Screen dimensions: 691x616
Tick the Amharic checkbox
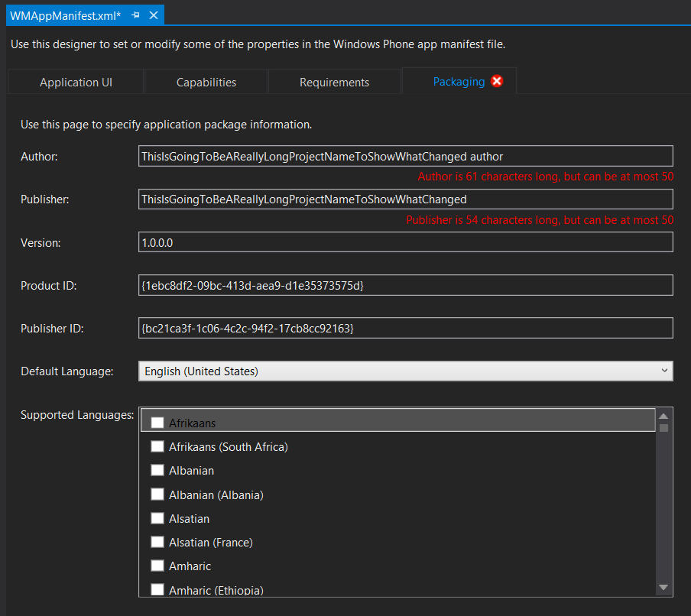click(157, 566)
